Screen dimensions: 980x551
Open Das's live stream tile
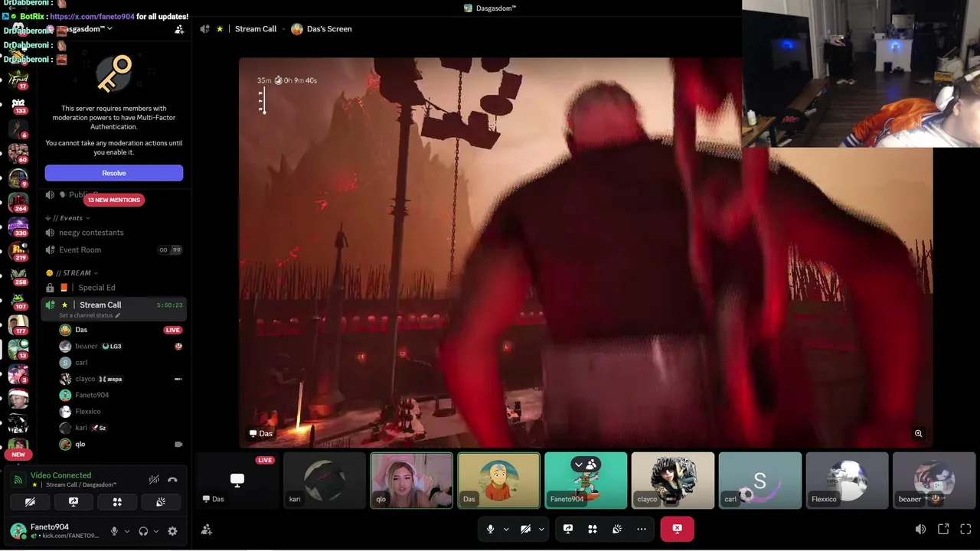(x=237, y=481)
